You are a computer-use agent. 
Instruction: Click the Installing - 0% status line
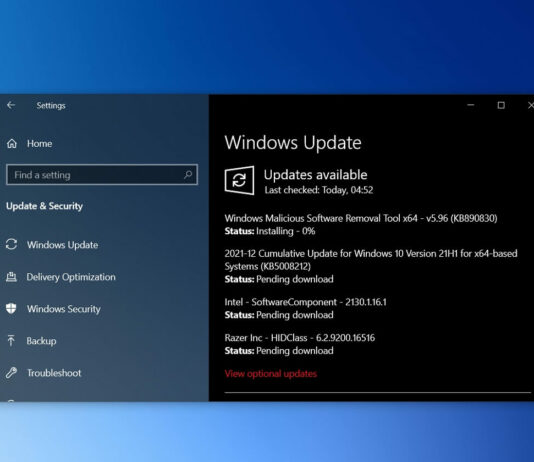coord(270,231)
